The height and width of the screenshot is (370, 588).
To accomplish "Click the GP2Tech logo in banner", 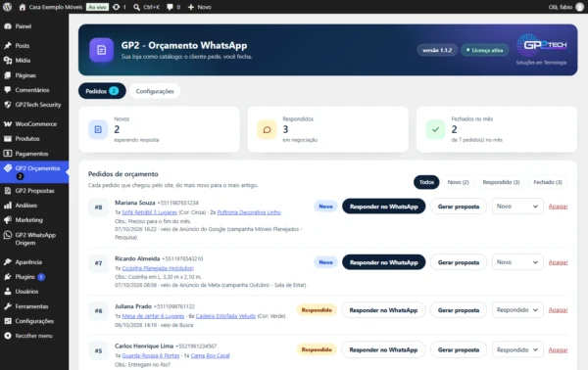I will (x=541, y=46).
